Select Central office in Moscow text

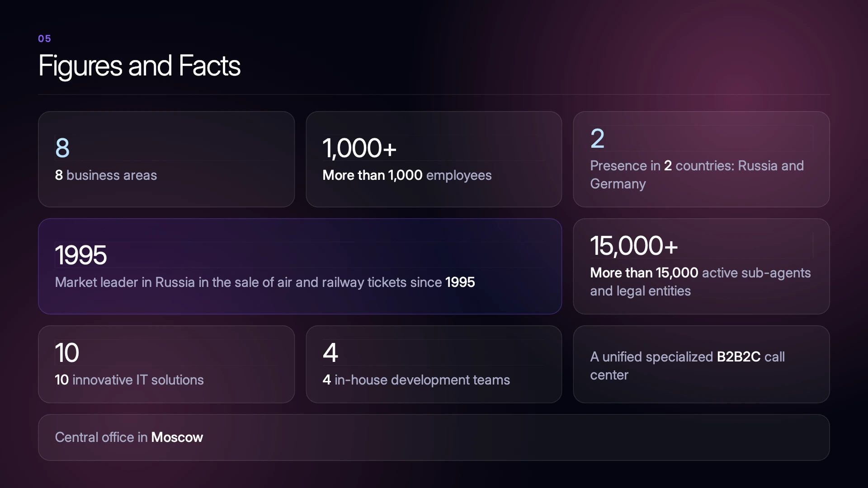(129, 437)
